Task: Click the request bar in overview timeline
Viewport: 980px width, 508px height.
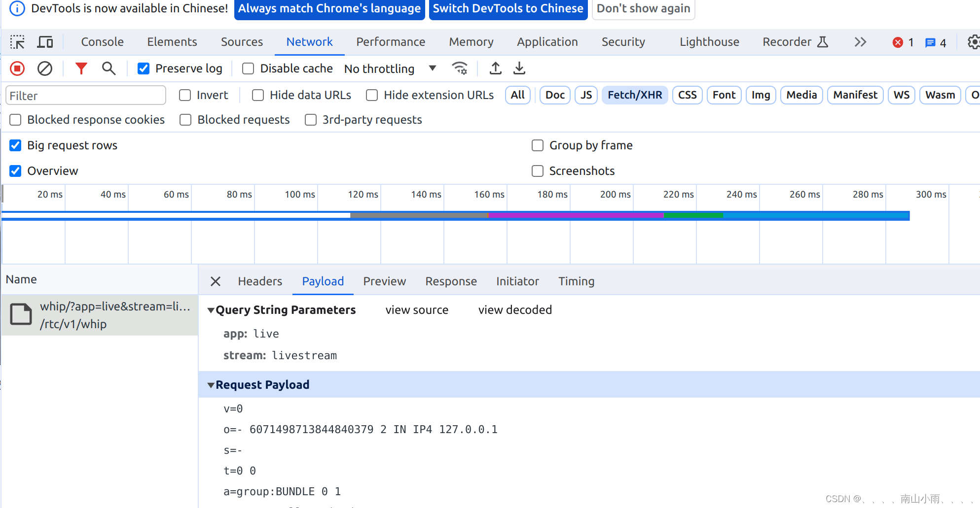Action: tap(456, 215)
